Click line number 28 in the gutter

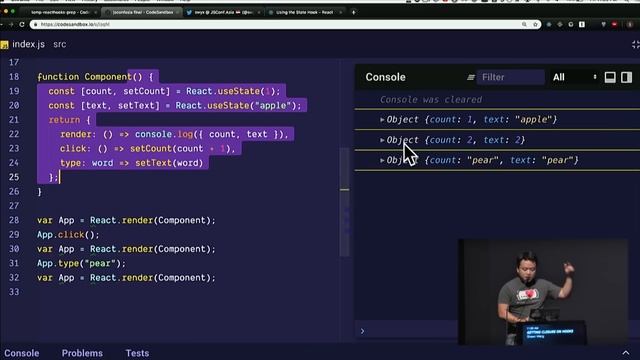tap(14, 220)
